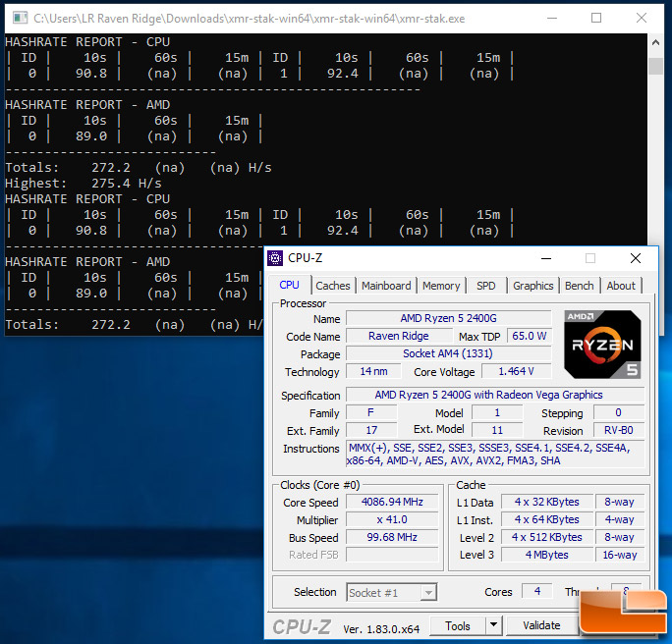Viewport: 672px width, 644px height.
Task: Click the Ext. Family value 17
Action: tap(371, 430)
